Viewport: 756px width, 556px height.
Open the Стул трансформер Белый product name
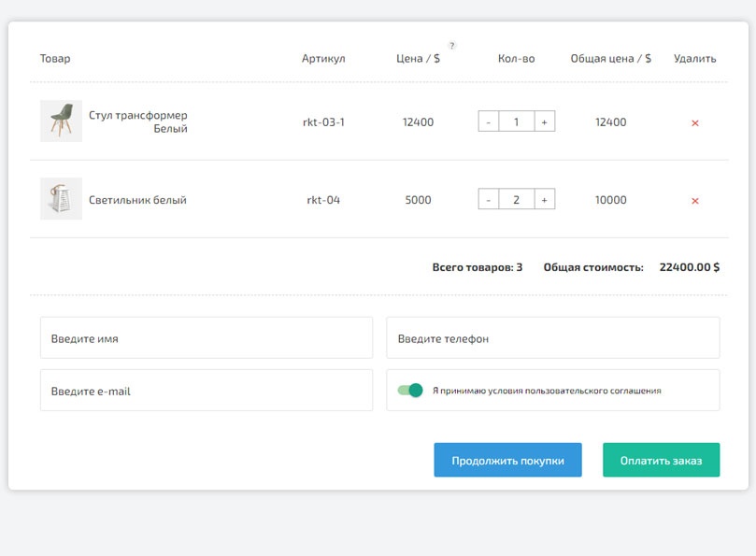(x=138, y=121)
